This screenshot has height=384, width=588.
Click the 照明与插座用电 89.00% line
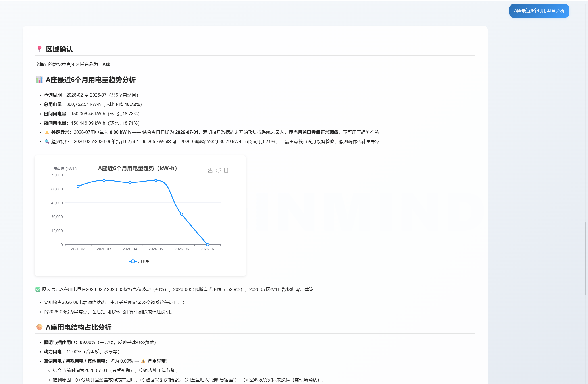pos(100,343)
